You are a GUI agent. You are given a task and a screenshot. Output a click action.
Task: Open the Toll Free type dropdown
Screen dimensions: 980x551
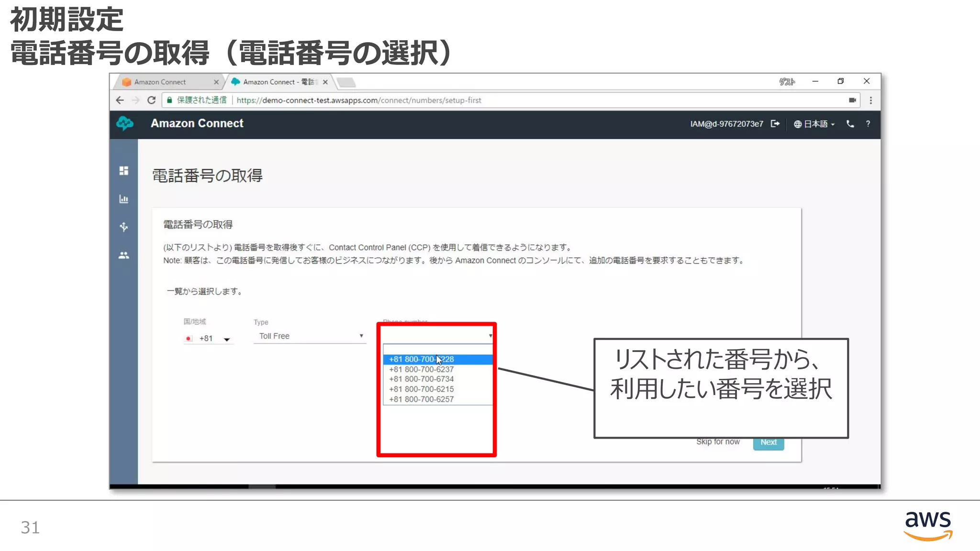point(310,336)
